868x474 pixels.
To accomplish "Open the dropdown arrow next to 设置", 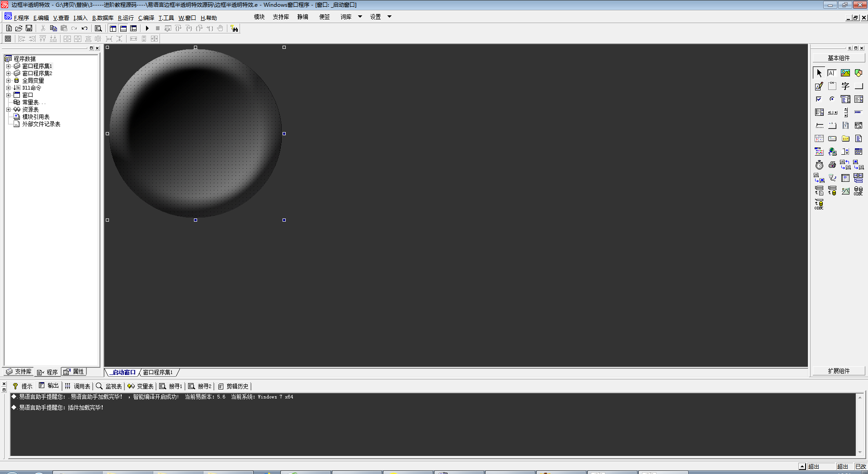I will pyautogui.click(x=389, y=17).
